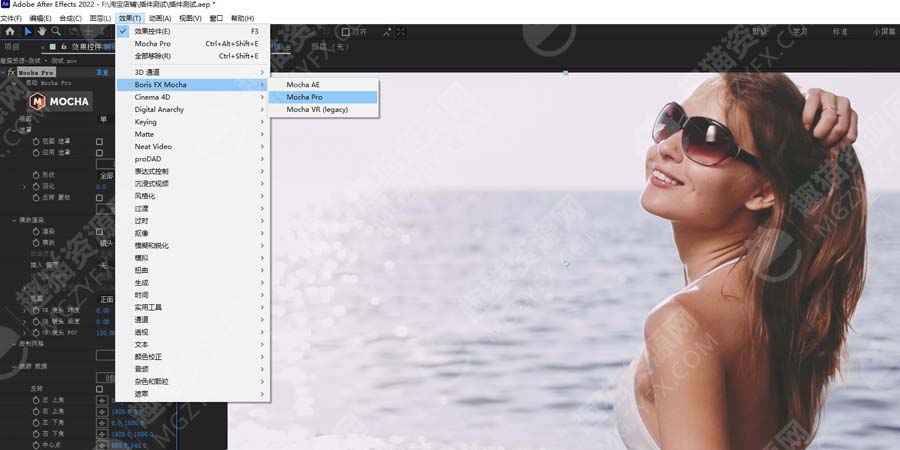This screenshot has height=450, width=900.
Task: Click the Mocha logo button
Action: (x=60, y=102)
